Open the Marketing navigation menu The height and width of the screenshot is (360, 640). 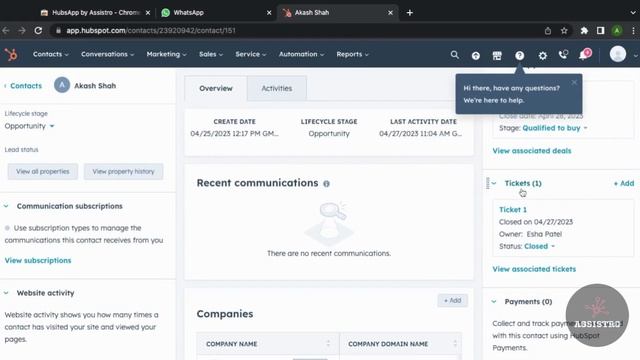coord(166,54)
